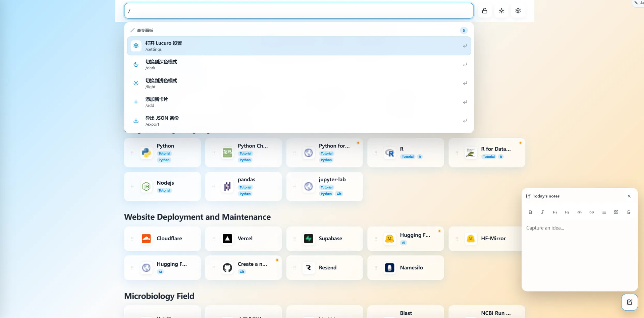Click the enter arrow on the /settings row
The image size is (644, 318).
pos(465,46)
